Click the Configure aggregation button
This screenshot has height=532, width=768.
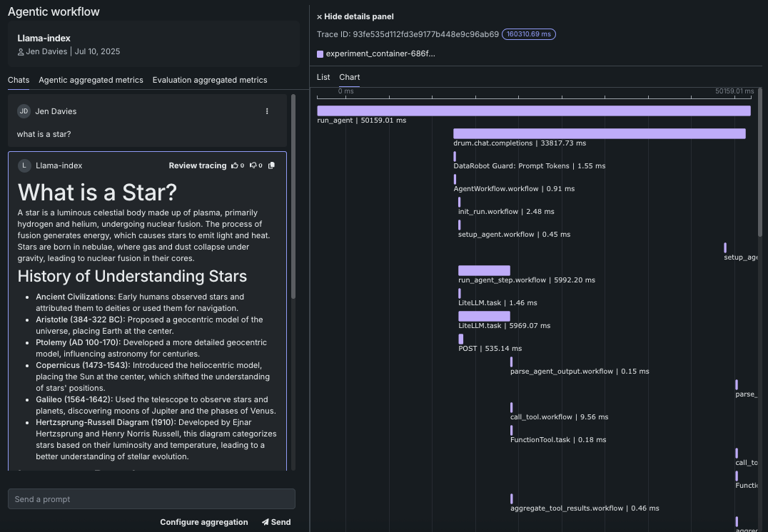click(203, 522)
